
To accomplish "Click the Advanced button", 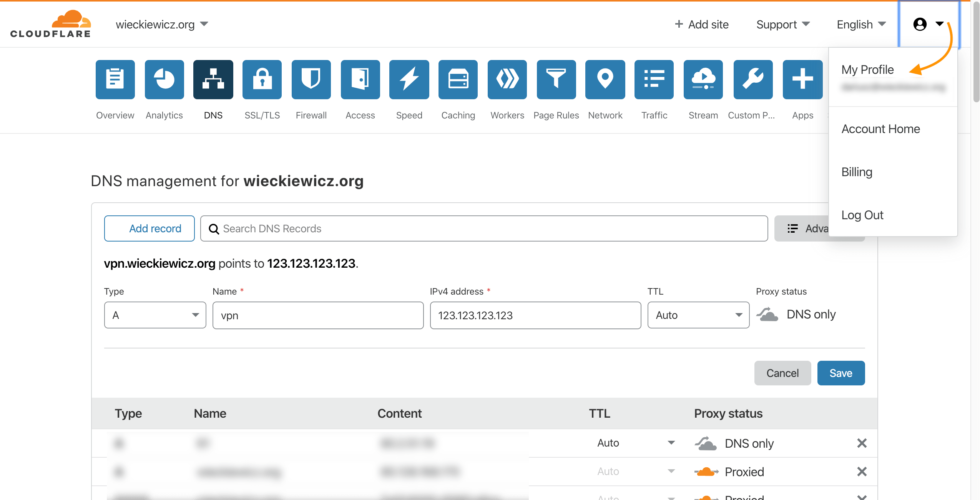I will click(801, 228).
